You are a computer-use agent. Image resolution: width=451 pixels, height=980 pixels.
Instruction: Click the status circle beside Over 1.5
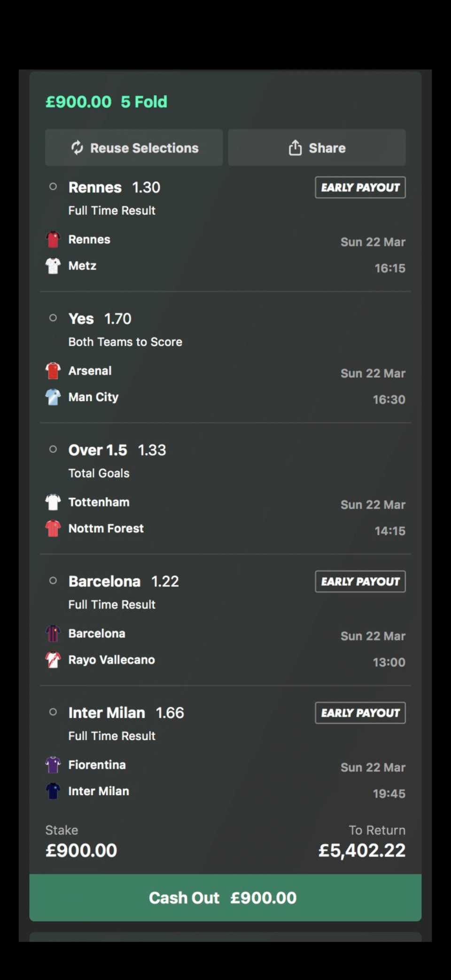53,449
